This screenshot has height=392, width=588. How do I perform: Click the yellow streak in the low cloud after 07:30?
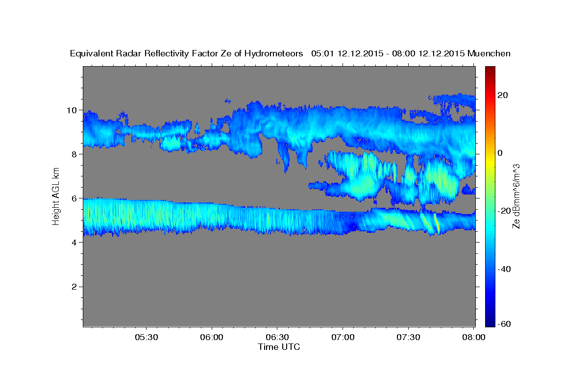437,222
